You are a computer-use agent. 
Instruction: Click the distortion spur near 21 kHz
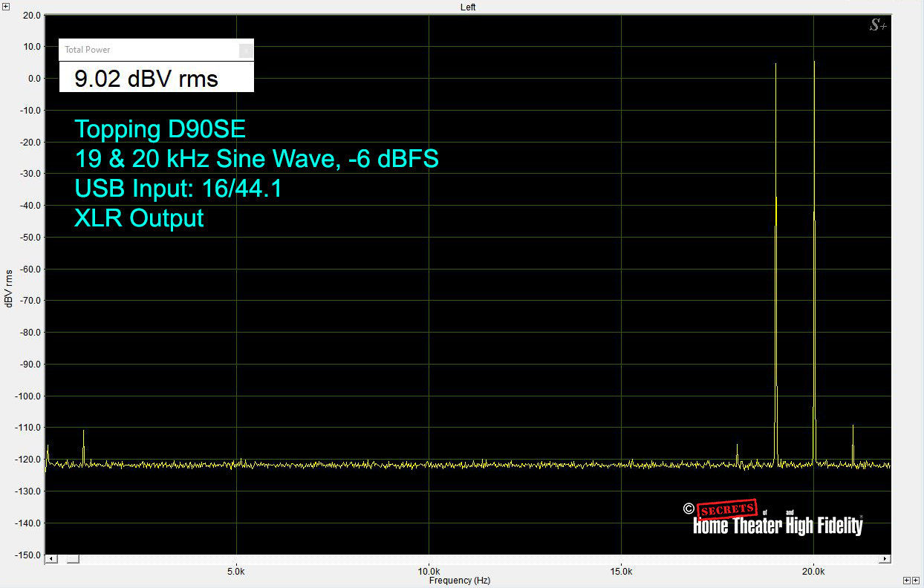pyautogui.click(x=853, y=442)
